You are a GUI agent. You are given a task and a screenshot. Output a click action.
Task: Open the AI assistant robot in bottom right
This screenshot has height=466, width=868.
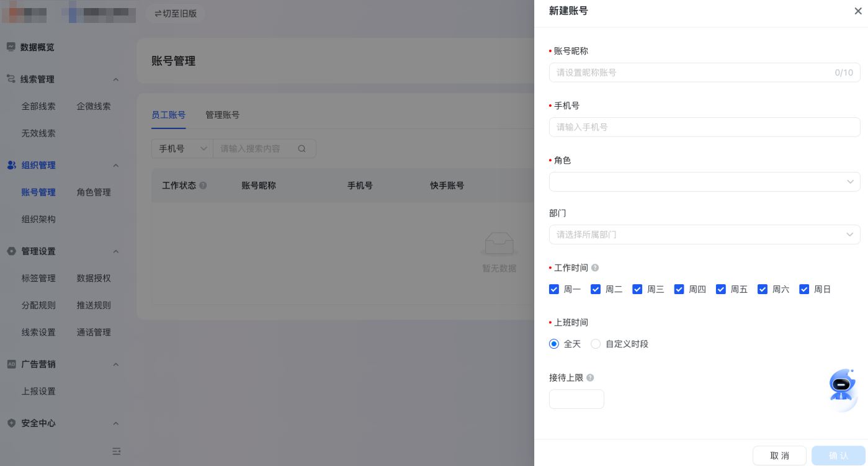point(841,385)
